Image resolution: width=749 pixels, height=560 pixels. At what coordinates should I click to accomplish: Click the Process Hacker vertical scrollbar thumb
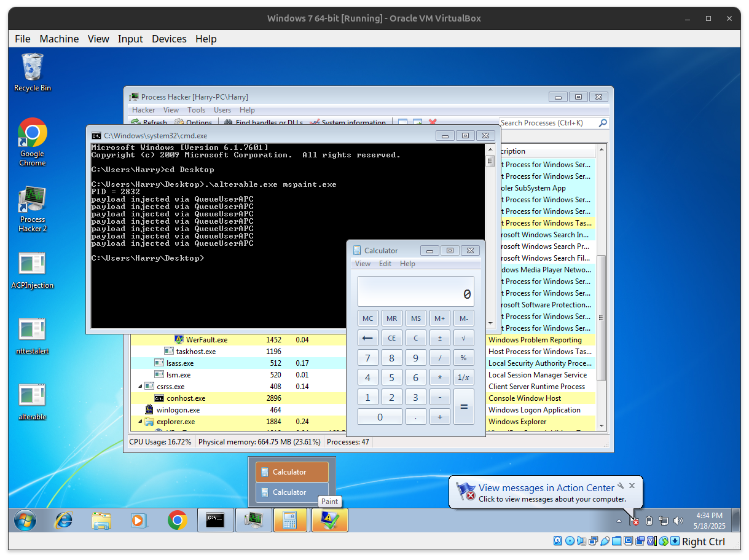pos(601,318)
